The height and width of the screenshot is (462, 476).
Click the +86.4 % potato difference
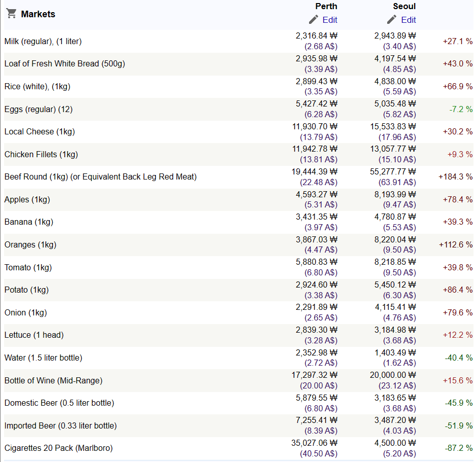coord(458,290)
